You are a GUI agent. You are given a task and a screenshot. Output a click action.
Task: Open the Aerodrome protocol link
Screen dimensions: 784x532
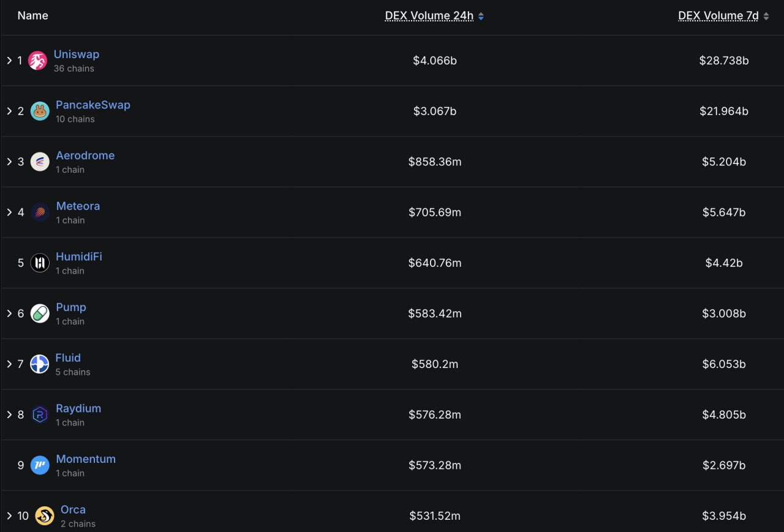pos(85,155)
